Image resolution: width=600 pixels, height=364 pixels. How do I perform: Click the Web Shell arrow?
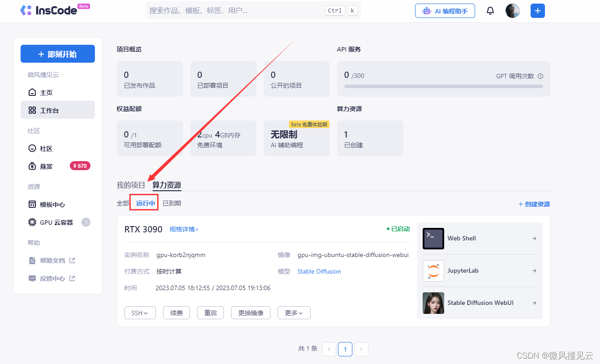tap(534, 239)
